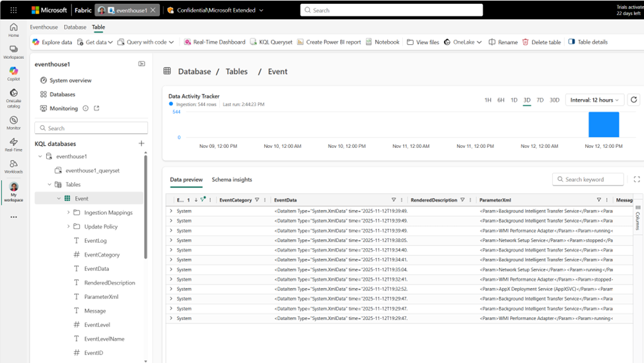Screen dimensions: 644x363
Task: Click the EventData column filter icon
Action: (x=394, y=200)
